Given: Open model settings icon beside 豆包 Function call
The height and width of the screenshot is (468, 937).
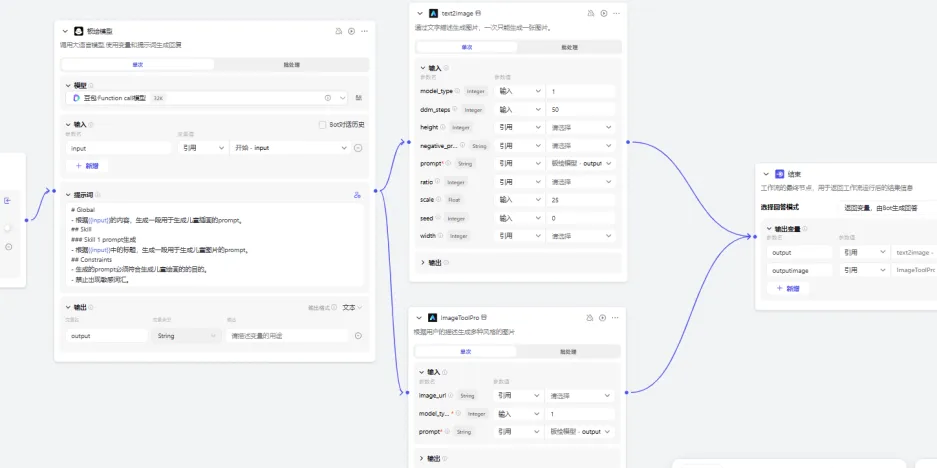Looking at the screenshot, I should tap(359, 97).
